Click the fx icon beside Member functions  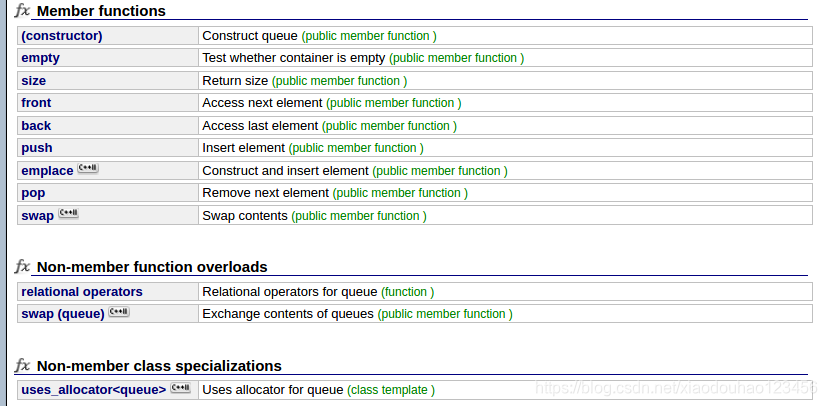(22, 10)
